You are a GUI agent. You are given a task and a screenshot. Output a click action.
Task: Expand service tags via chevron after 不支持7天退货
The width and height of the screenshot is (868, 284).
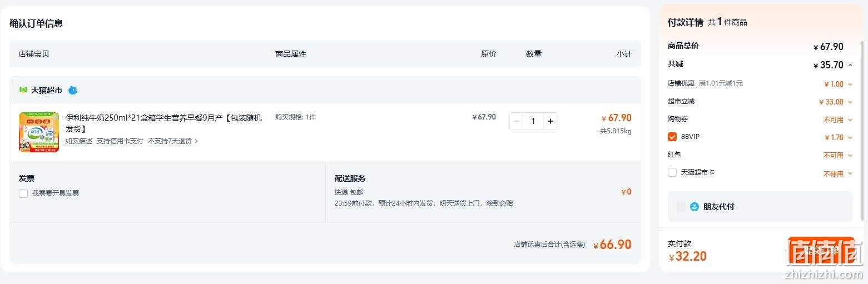196,141
